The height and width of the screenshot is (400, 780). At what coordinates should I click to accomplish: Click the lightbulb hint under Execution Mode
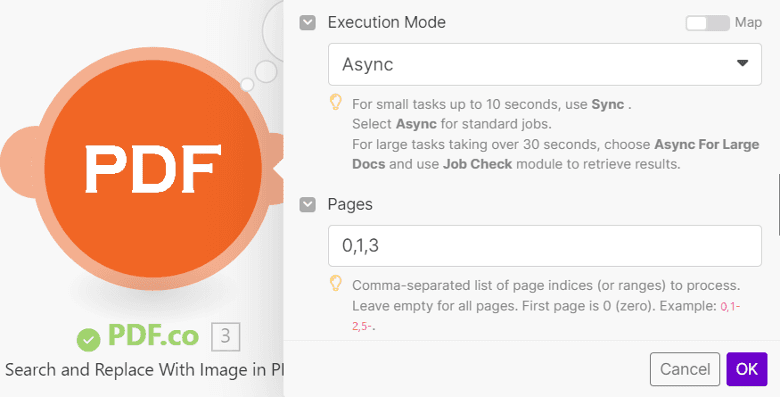pos(336,103)
